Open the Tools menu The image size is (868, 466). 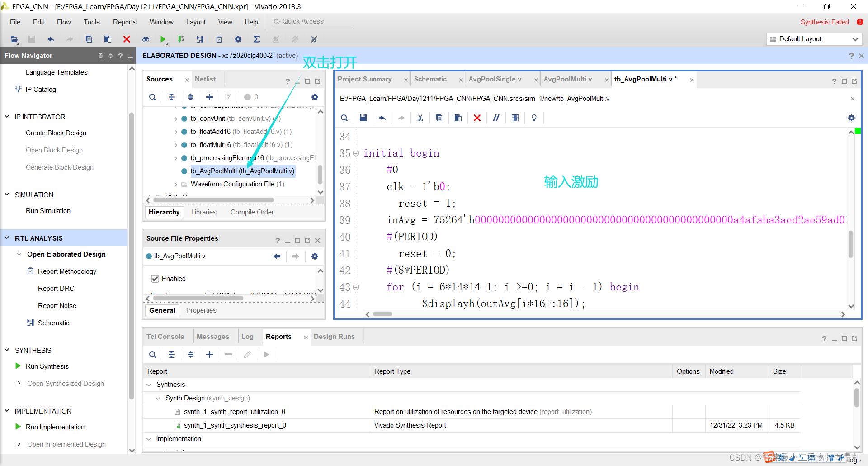[91, 22]
